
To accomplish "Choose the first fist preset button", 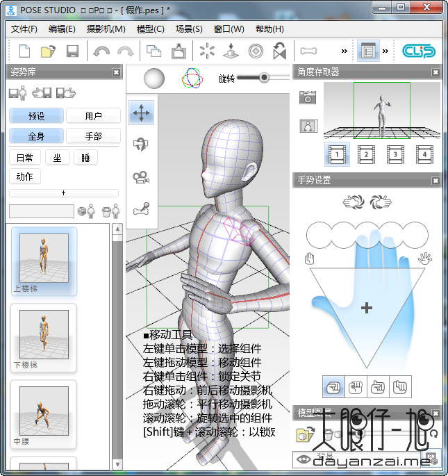I will (x=333, y=387).
